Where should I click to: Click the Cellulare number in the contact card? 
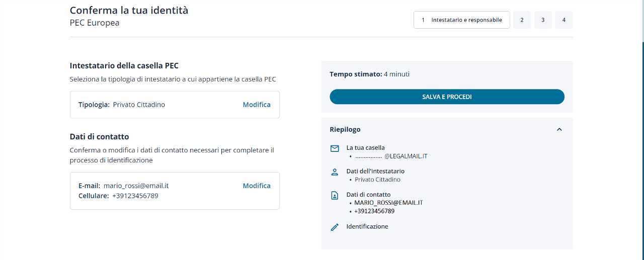[135, 196]
